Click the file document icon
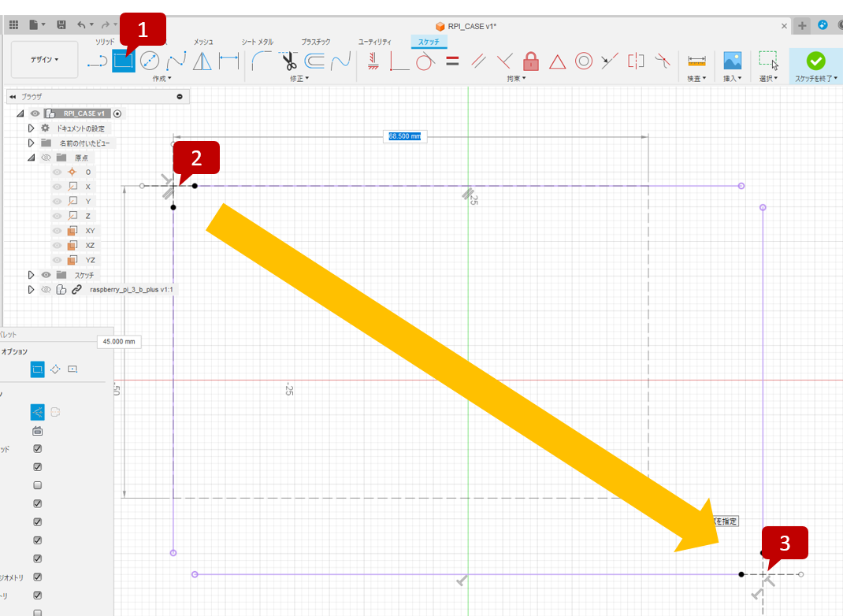Screen dimensions: 843x616 (33, 24)
